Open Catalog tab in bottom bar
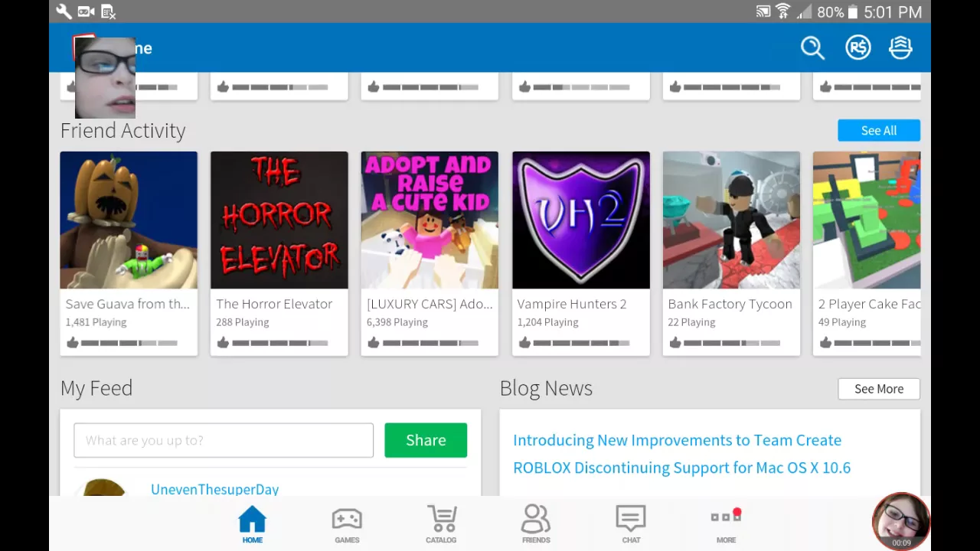Viewport: 980px width, 551px height. click(x=441, y=525)
